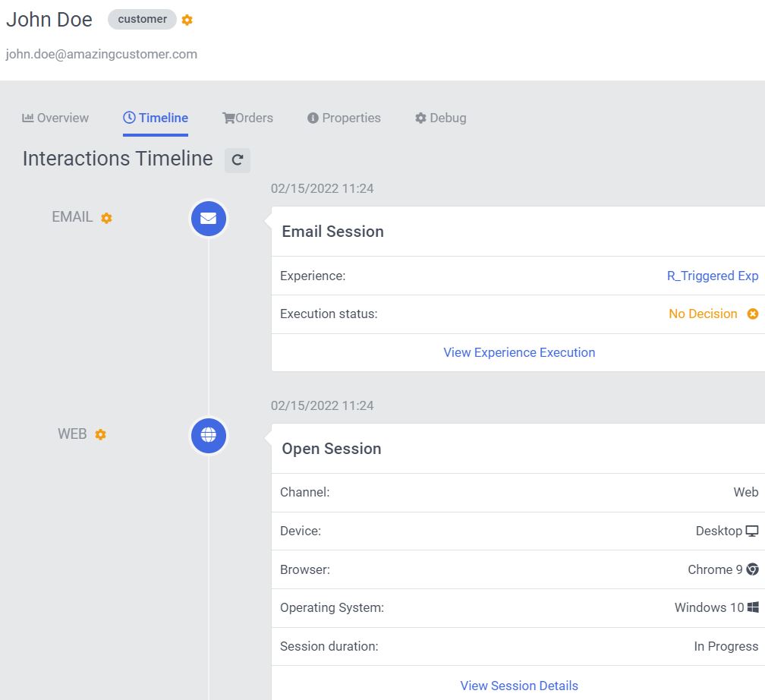Click the john.doe@amazingcustomer.com email address
The image size is (765, 700).
pyautogui.click(x=101, y=54)
